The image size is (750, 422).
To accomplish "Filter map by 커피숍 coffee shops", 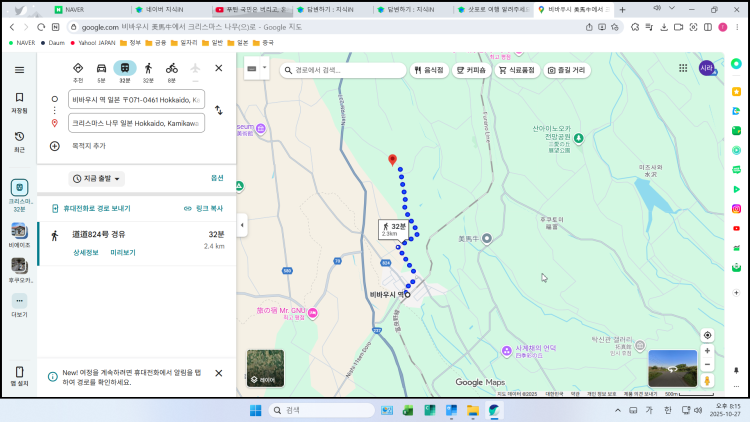I will 469,70.
